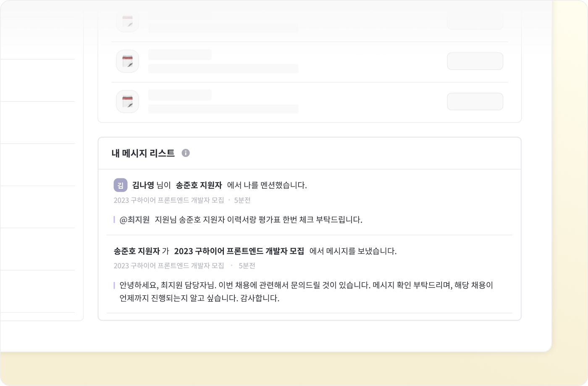Viewport: 588px width, 386px height.
Task: Click the 5분전 timestamp on 김나영's mention
Action: tap(242, 200)
